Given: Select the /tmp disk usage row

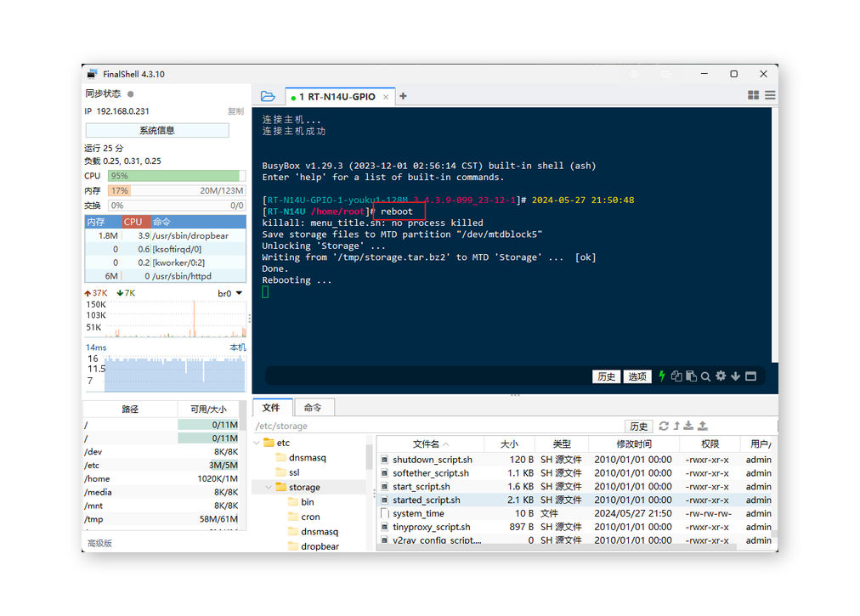Looking at the screenshot, I should pos(161,519).
